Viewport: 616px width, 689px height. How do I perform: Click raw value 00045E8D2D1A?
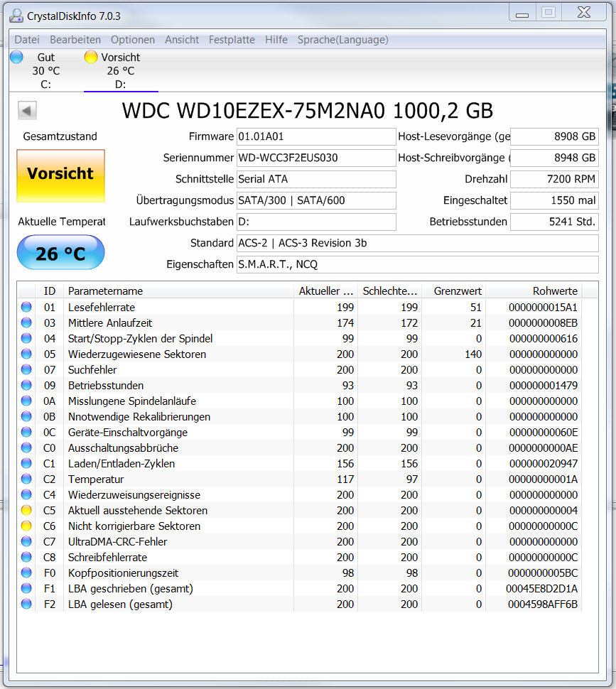pyautogui.click(x=541, y=588)
